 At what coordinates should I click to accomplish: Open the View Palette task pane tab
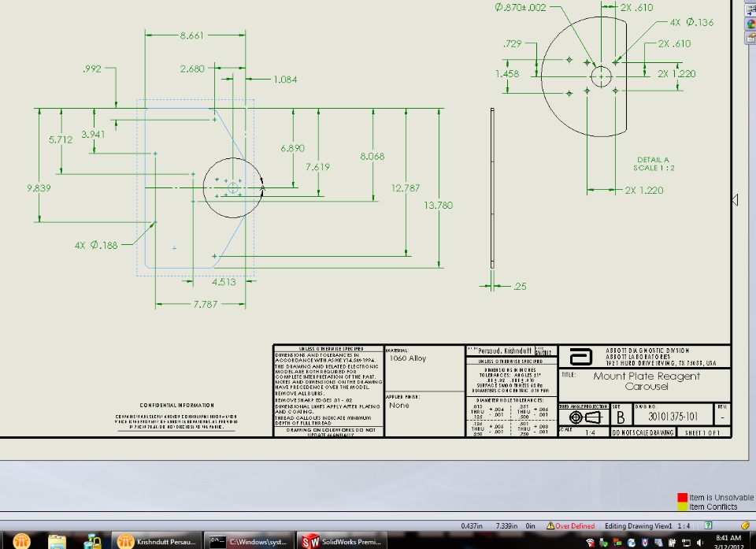click(751, 10)
